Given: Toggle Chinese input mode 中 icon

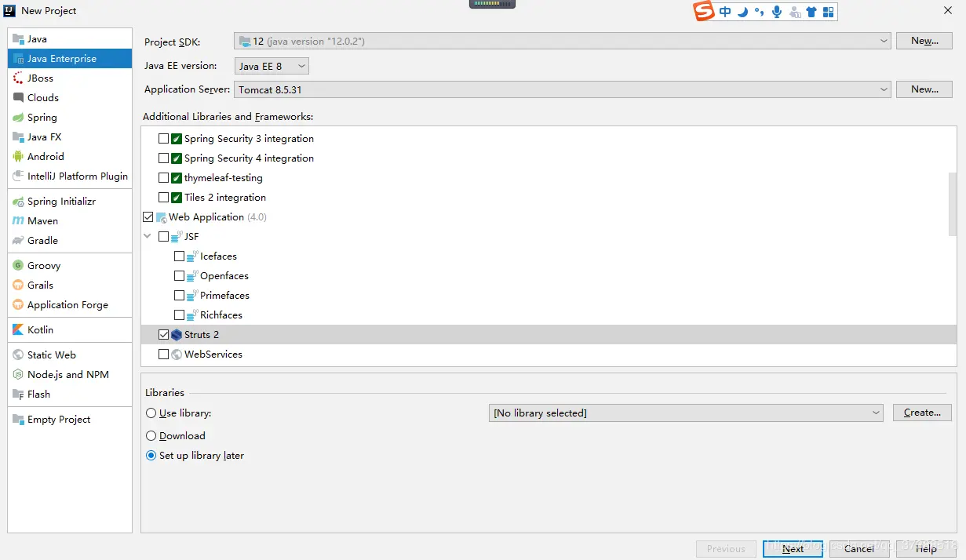Looking at the screenshot, I should click(x=724, y=12).
